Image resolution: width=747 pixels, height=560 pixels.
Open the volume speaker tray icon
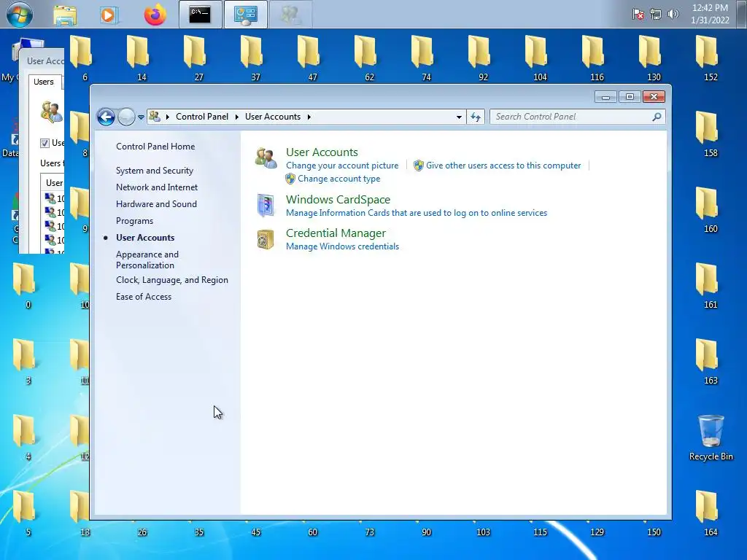[673, 15]
